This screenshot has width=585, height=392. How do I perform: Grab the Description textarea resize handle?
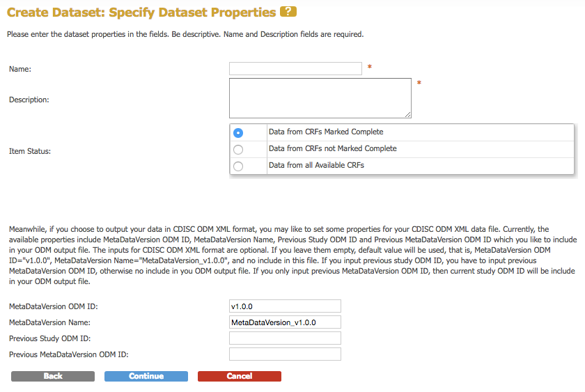407,114
